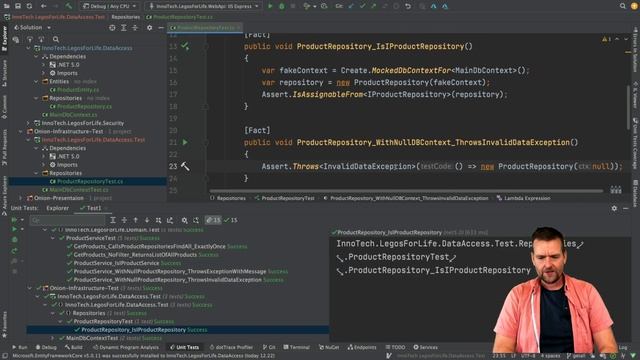The width and height of the screenshot is (640, 360).
Task: Hide the Solution panel with minus icon
Action: coord(161,28)
